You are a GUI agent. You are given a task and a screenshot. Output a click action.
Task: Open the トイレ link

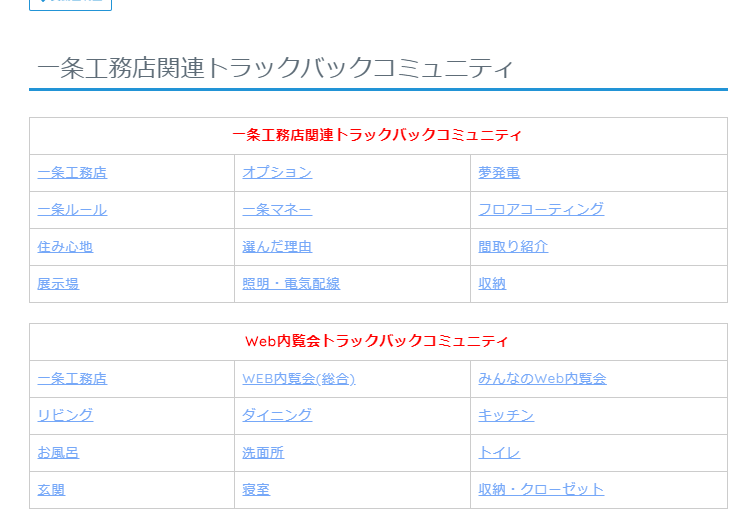tap(499, 453)
